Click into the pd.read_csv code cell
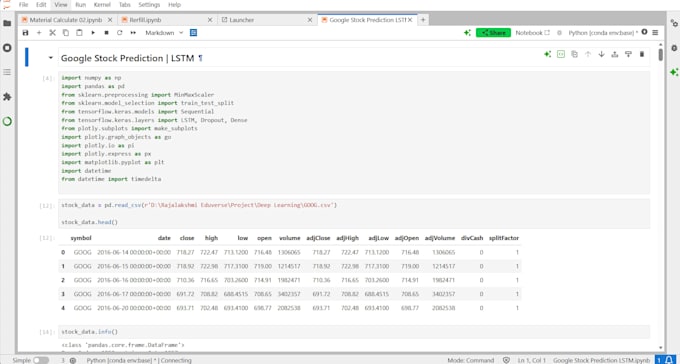The width and height of the screenshot is (680, 364). (354, 213)
